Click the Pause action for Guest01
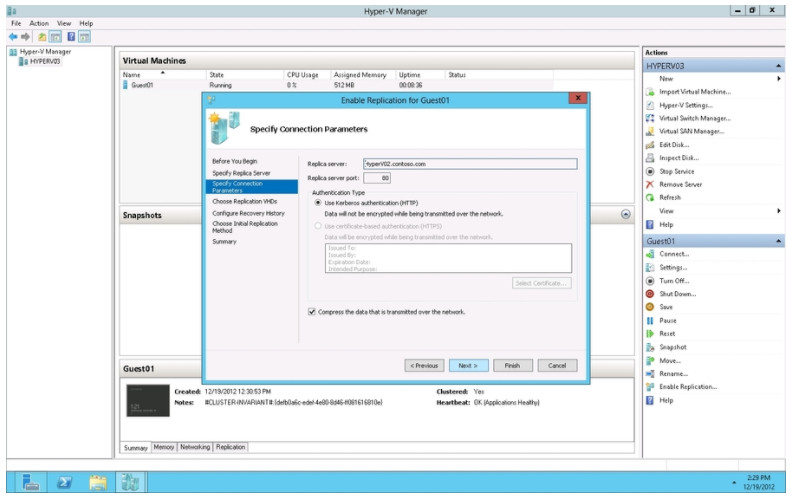Screen dimensions: 791x499 click(667, 321)
